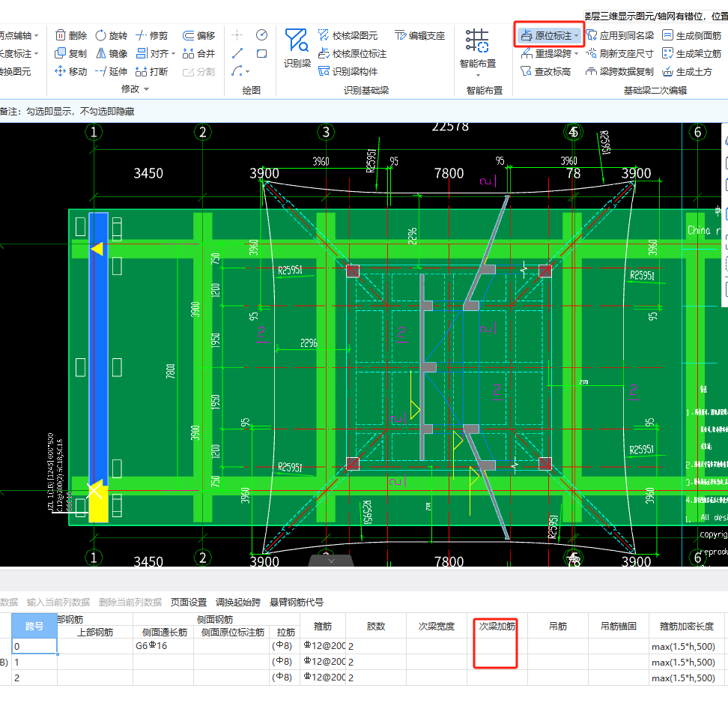
Task: Click 次梁加筋 cell in span 0 row
Action: point(497,646)
